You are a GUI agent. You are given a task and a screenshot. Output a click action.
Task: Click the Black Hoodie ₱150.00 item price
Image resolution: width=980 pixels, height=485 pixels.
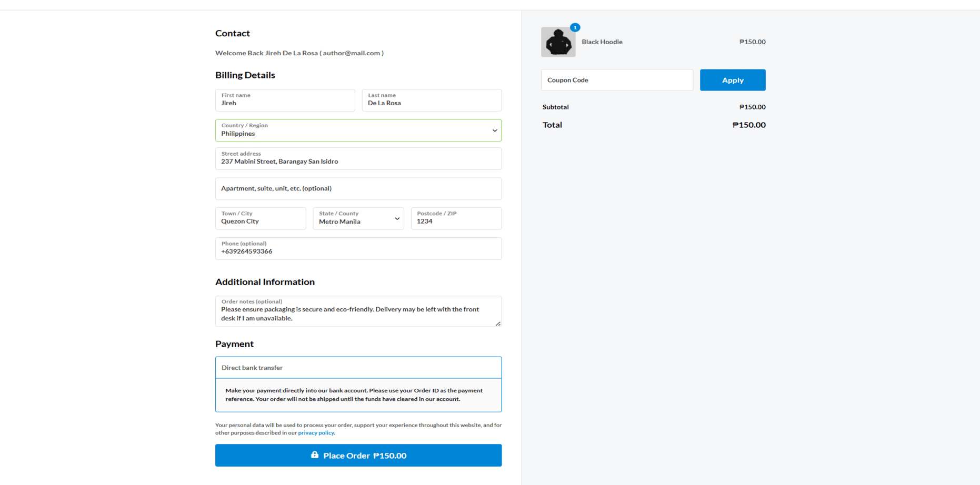(x=752, y=42)
